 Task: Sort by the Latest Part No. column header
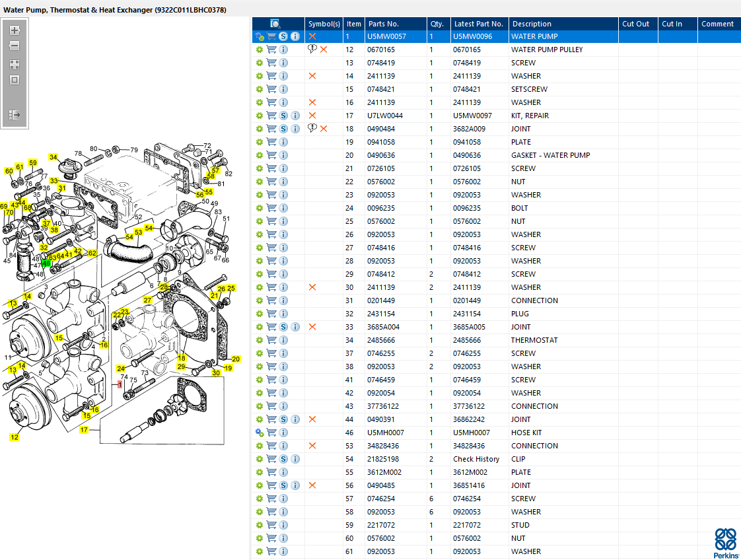click(x=478, y=24)
